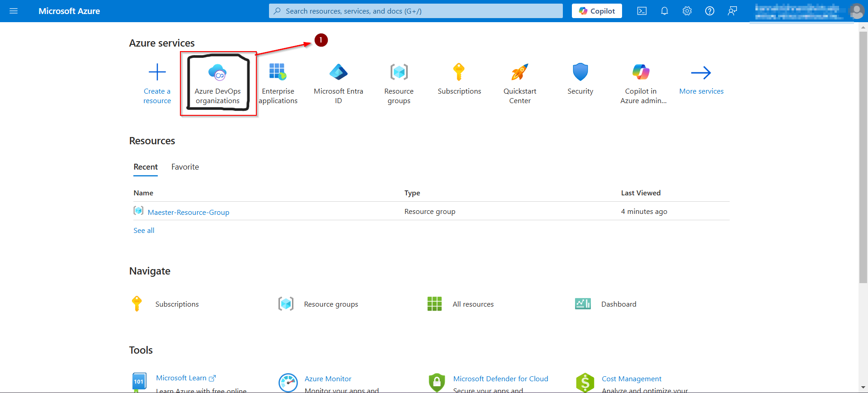Switch to the Recent tab
The image size is (868, 393).
(x=146, y=167)
